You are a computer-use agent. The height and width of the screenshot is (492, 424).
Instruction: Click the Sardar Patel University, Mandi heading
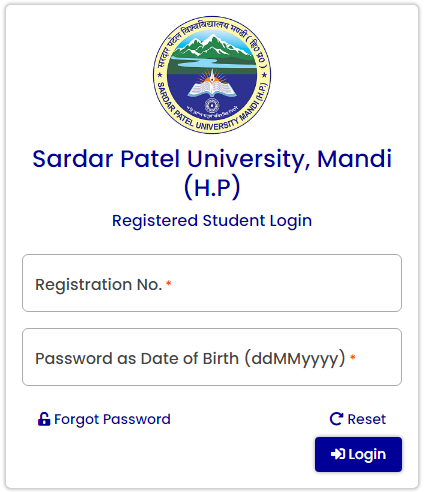212,159
